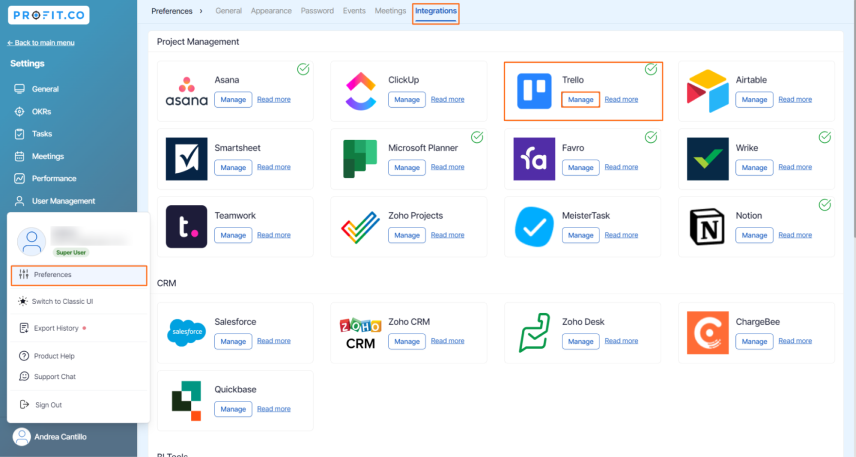Click Favro connected checkmark badge
856x457 pixels.
[x=651, y=137]
